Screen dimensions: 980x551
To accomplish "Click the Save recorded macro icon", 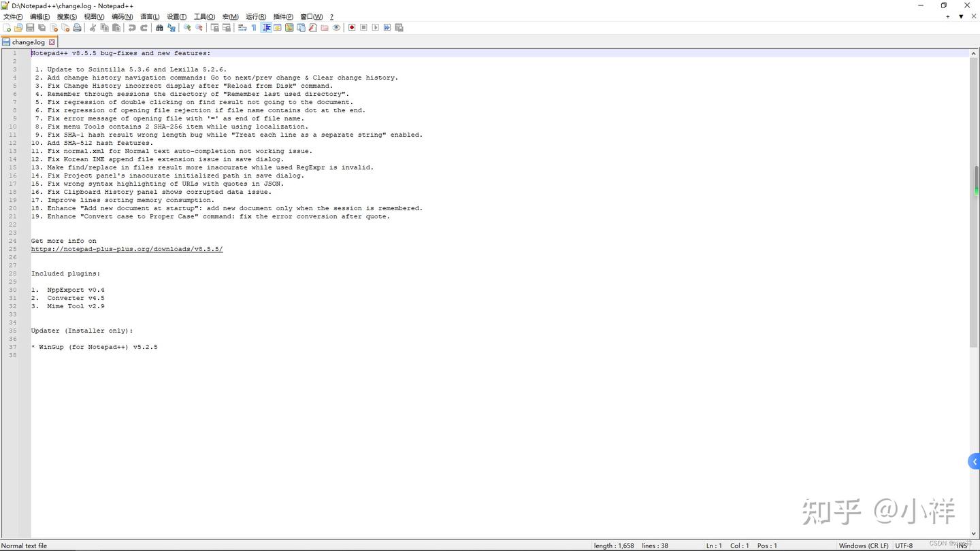I will (399, 28).
